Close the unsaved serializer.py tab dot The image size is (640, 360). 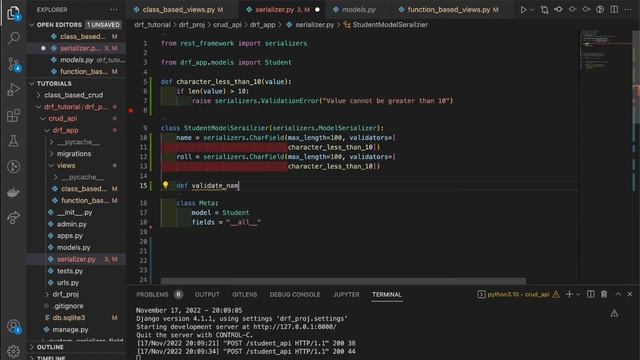pos(317,9)
